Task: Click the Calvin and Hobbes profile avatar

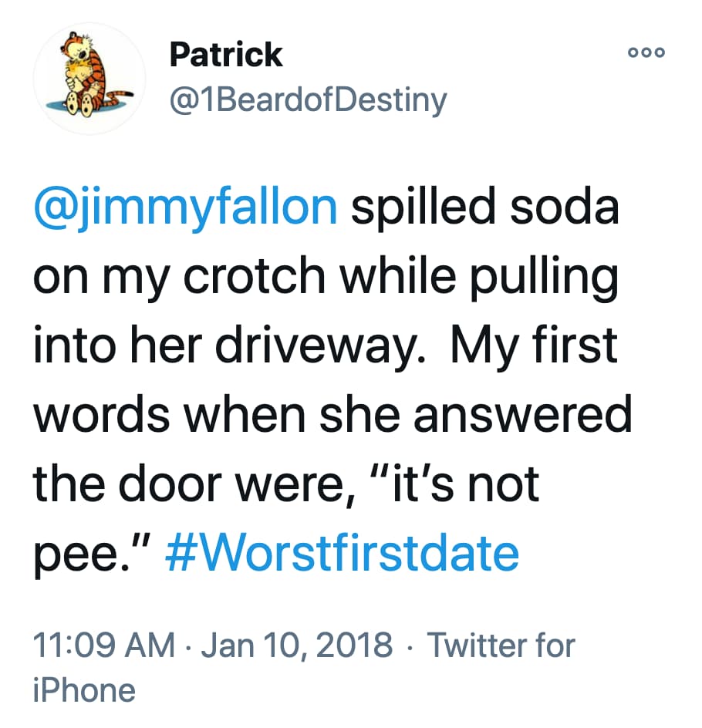Action: coord(89,78)
